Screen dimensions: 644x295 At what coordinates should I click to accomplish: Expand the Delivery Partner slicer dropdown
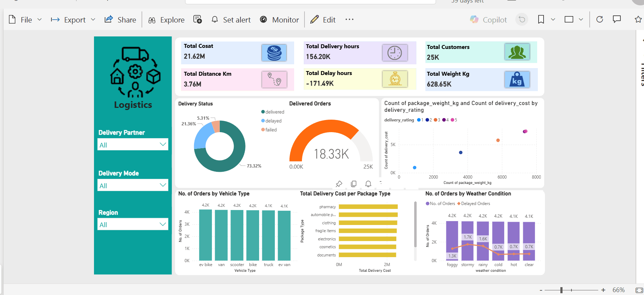click(163, 145)
